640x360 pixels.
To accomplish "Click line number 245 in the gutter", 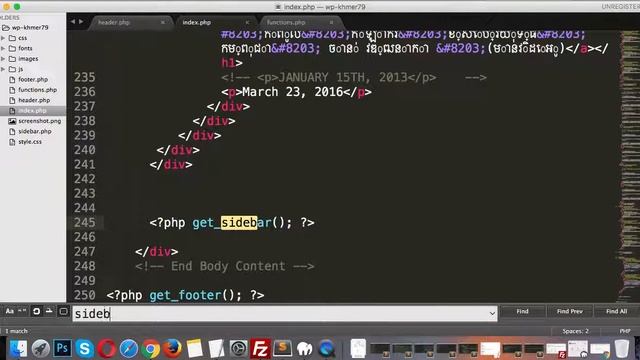I will click(x=84, y=223).
